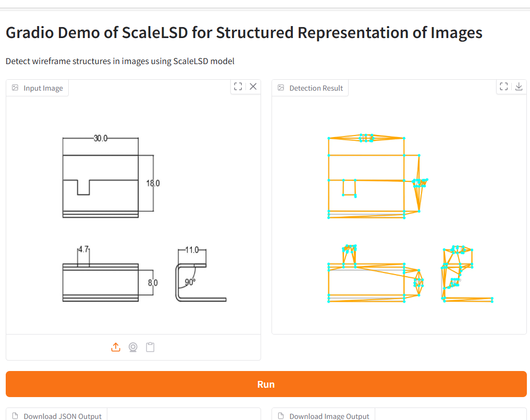
Task: Download the detection result image
Action: 519,87
